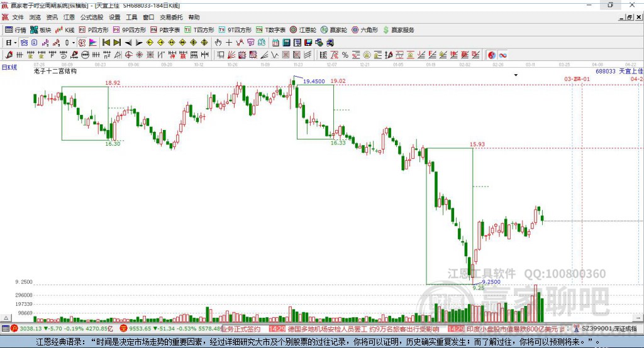Open the 公式选股 menu

tap(92, 17)
